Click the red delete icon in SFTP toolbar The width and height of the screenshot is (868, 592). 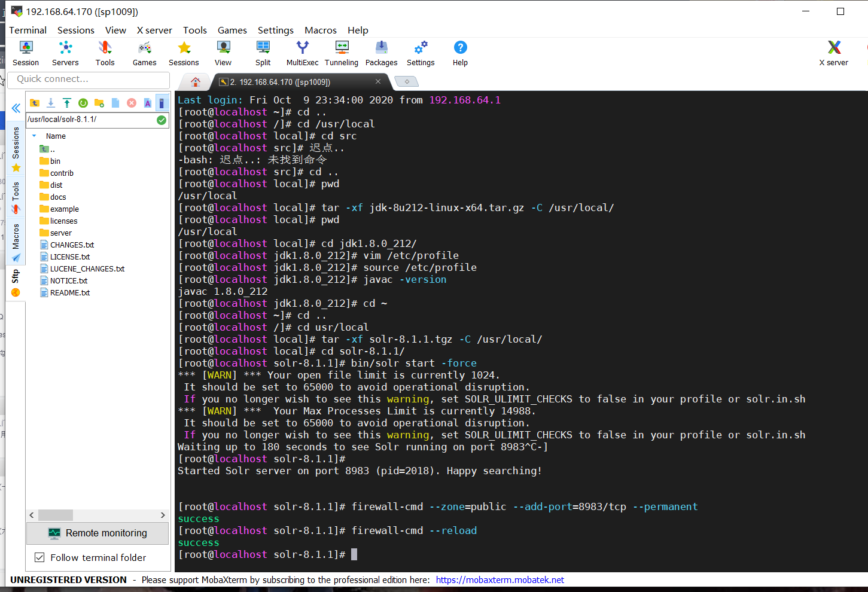132,103
